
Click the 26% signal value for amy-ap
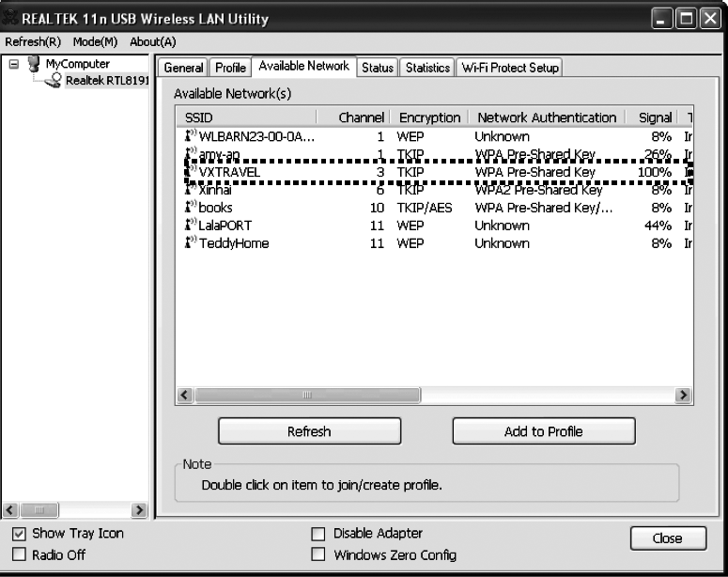coord(658,154)
